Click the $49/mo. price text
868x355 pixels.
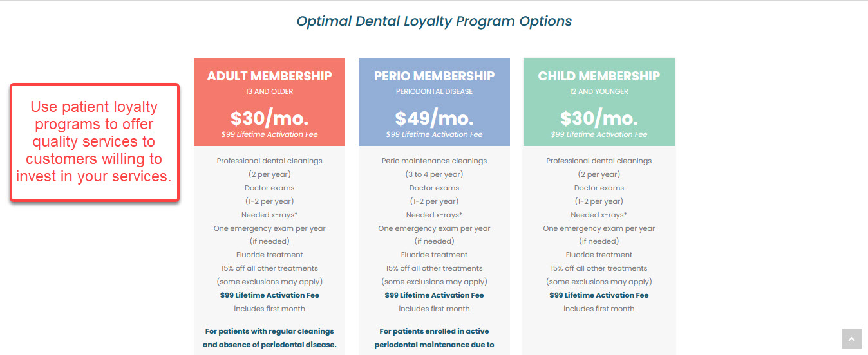click(x=434, y=118)
